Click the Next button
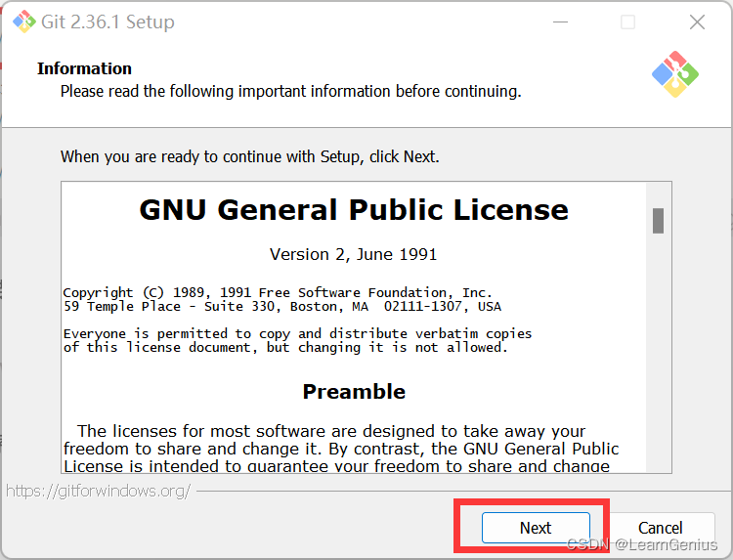 536,528
